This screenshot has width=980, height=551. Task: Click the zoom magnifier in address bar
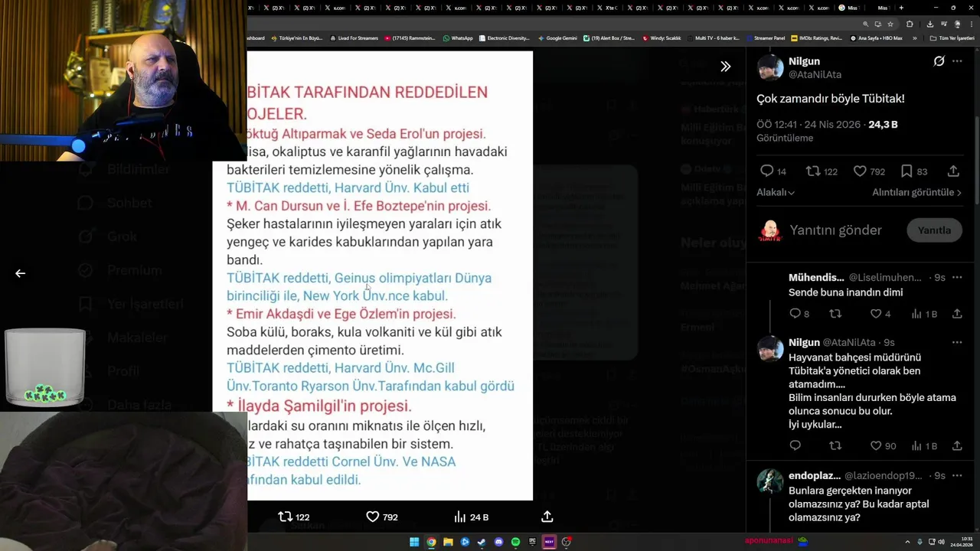click(865, 24)
